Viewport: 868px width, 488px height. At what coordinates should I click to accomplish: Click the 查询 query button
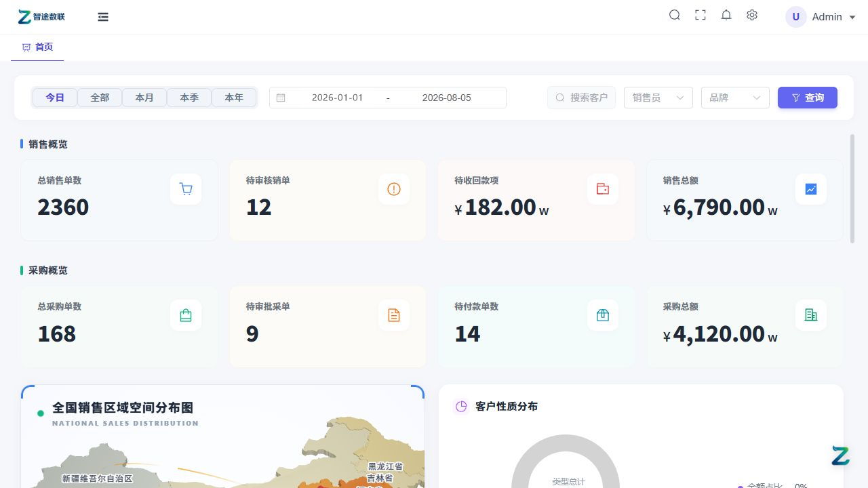[x=808, y=98]
